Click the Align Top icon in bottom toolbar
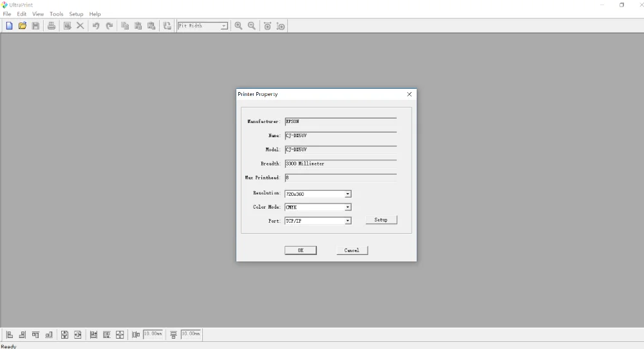 pyautogui.click(x=35, y=335)
